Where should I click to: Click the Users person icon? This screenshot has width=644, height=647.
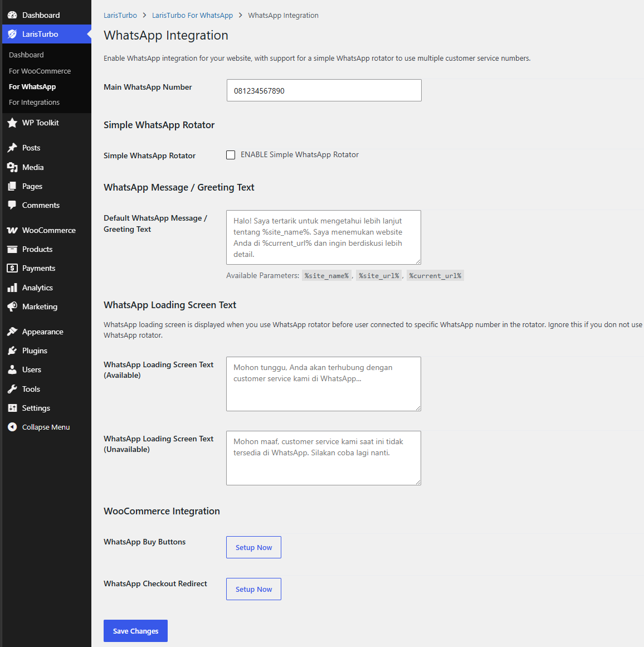coord(12,369)
